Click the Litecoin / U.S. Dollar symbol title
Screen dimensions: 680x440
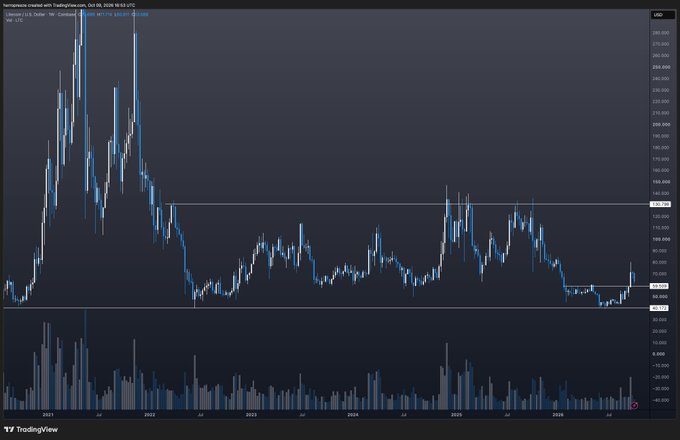(x=41, y=14)
